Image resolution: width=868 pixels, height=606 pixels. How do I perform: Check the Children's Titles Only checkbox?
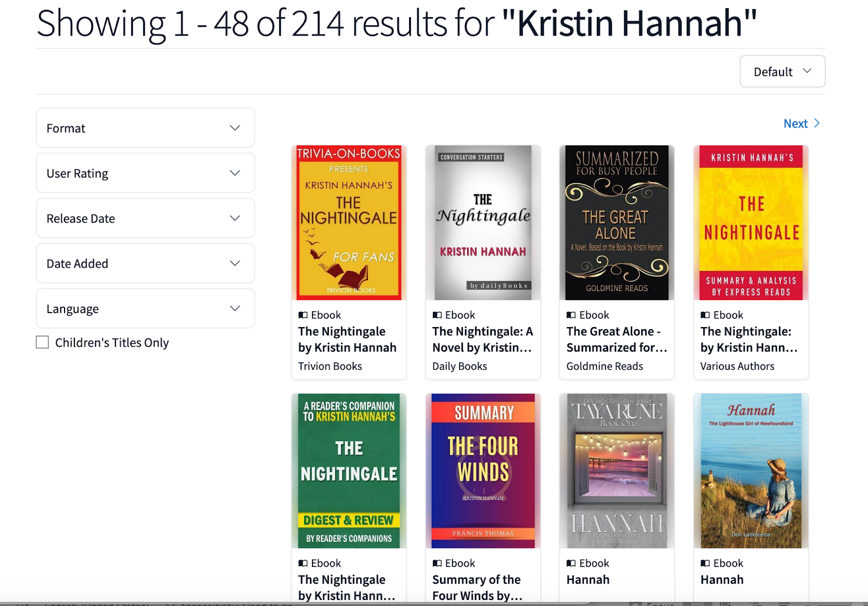42,342
